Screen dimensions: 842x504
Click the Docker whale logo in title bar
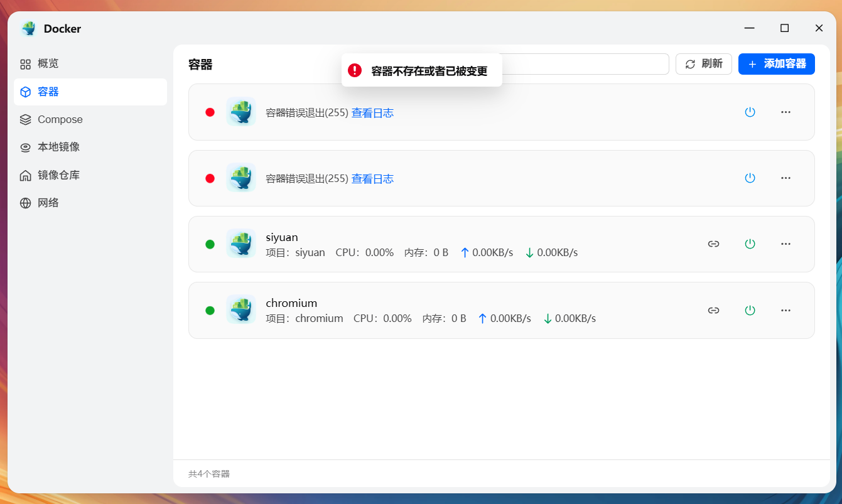[x=29, y=28]
